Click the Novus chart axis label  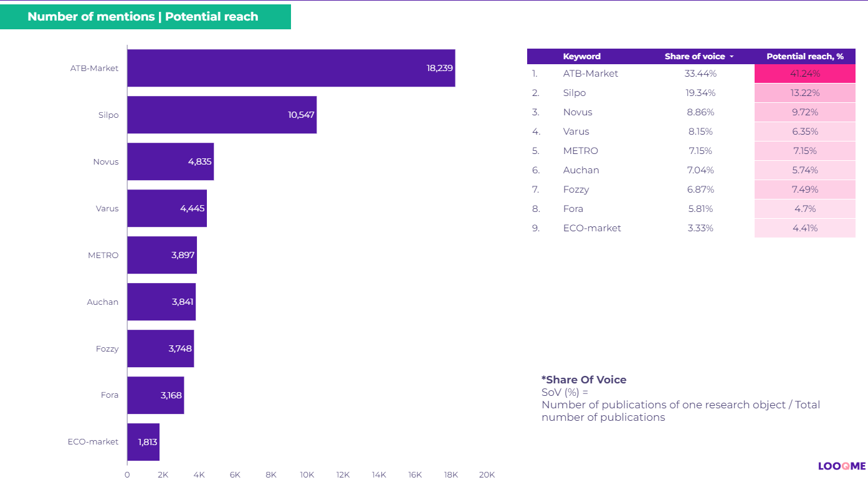(106, 161)
